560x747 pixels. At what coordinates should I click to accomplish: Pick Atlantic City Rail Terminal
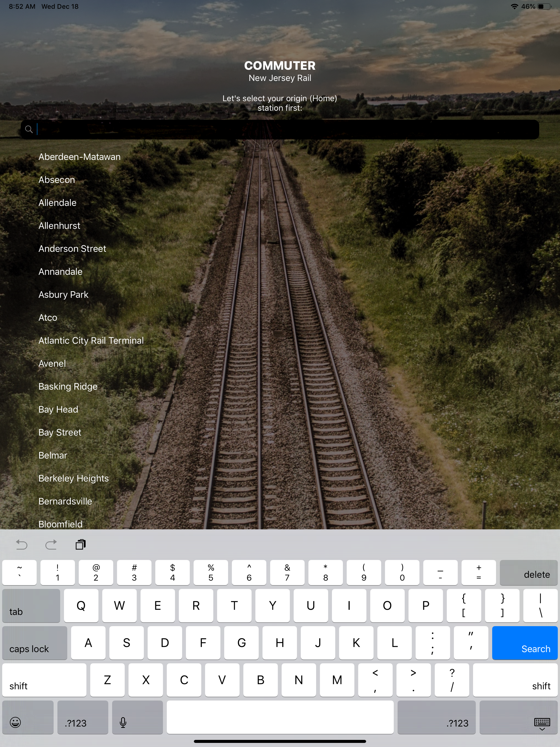91,340
